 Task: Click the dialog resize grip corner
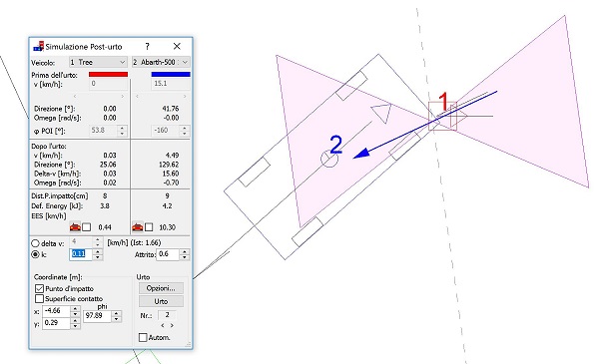point(188,344)
